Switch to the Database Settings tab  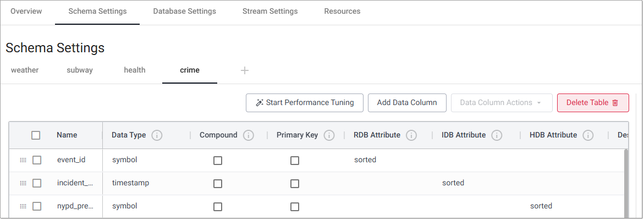click(x=184, y=11)
